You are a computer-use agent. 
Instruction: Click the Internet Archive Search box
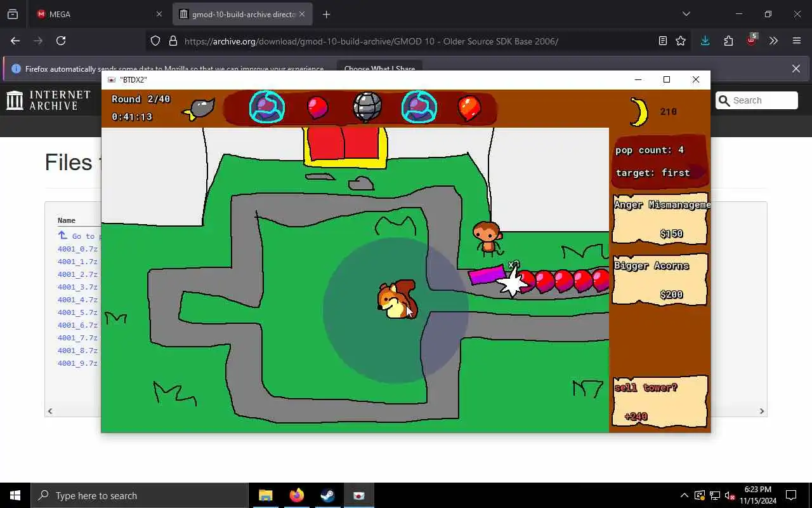(x=757, y=100)
